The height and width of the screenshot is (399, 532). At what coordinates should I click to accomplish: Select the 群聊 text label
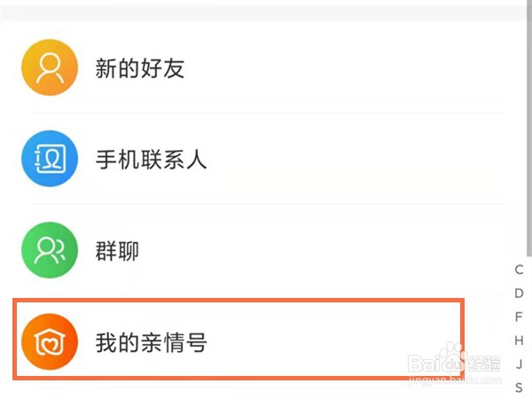(117, 252)
